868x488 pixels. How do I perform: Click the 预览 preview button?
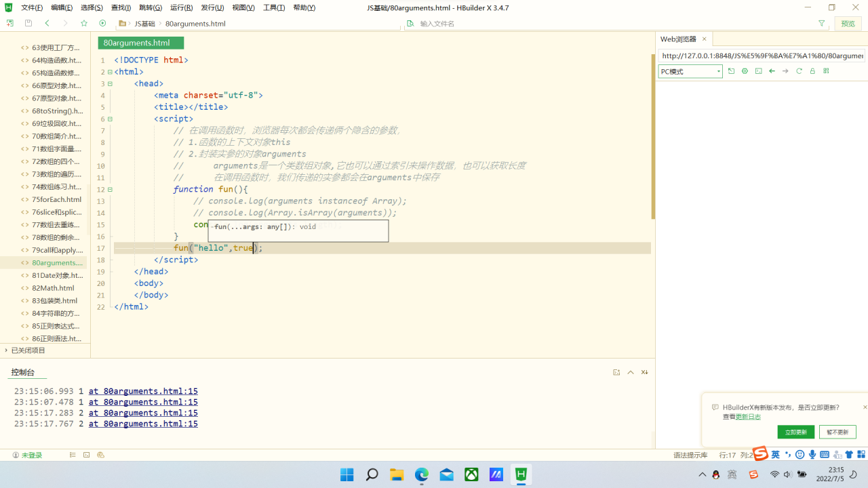[848, 23]
